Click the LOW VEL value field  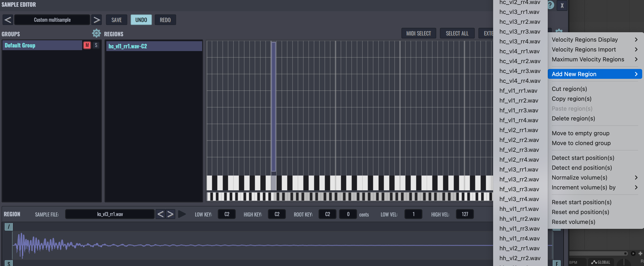pyautogui.click(x=413, y=214)
